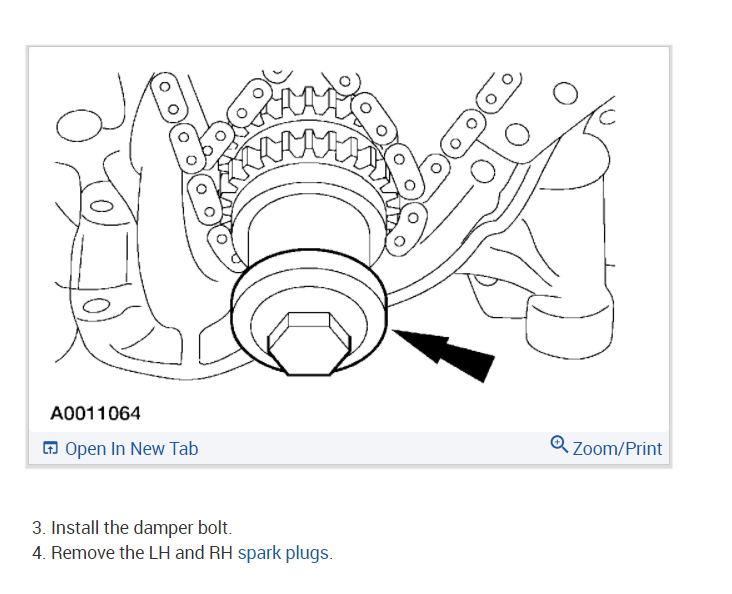Click the empty footer bar between image links
This screenshot has height=594, width=732.
(373, 448)
